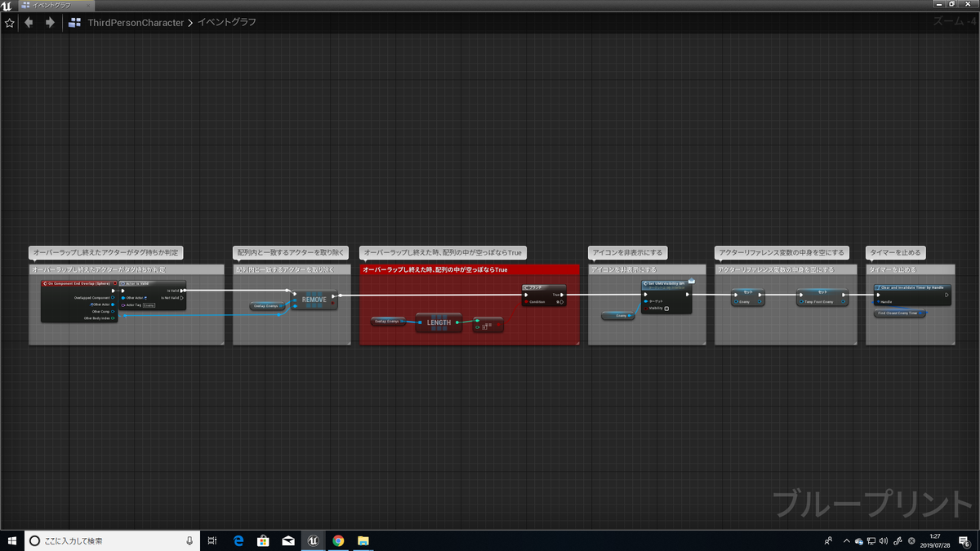
Task: Select the red comment box header
Action: pyautogui.click(x=470, y=269)
